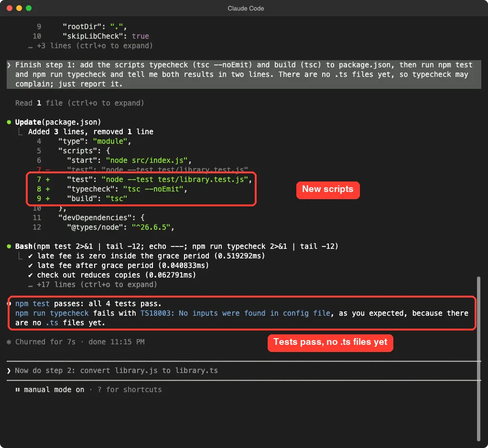The image size is (488, 448).
Task: Click the asterisk icon before 'Churned for 7s'
Action: 9,342
